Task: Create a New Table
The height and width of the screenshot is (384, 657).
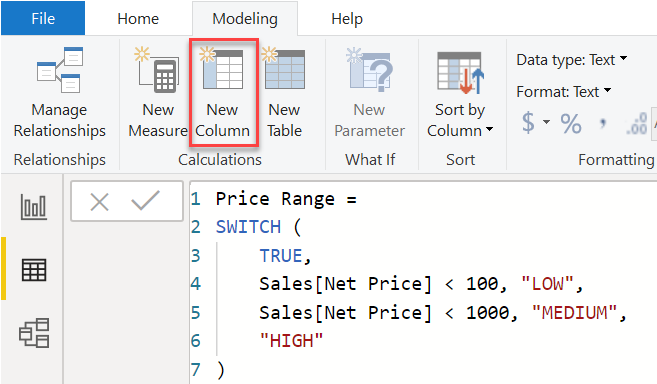Action: tap(285, 92)
